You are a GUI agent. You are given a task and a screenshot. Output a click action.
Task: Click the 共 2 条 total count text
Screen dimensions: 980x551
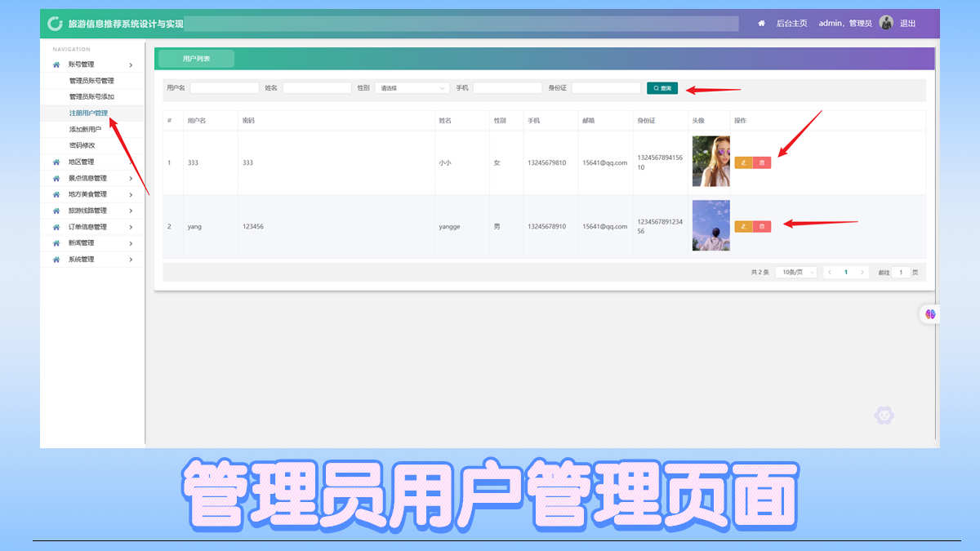[x=759, y=272]
